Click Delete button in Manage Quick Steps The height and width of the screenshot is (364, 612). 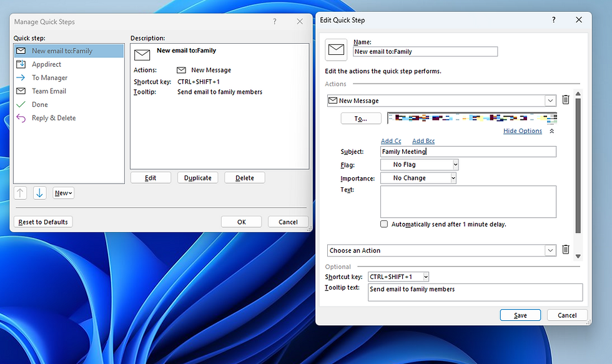pos(245,178)
